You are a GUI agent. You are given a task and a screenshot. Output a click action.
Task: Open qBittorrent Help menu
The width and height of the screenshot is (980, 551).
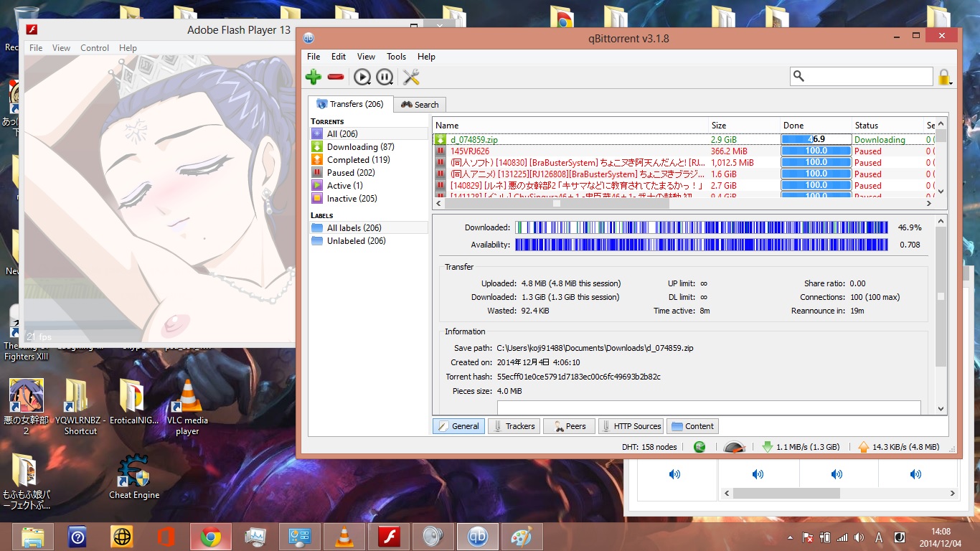coord(426,57)
